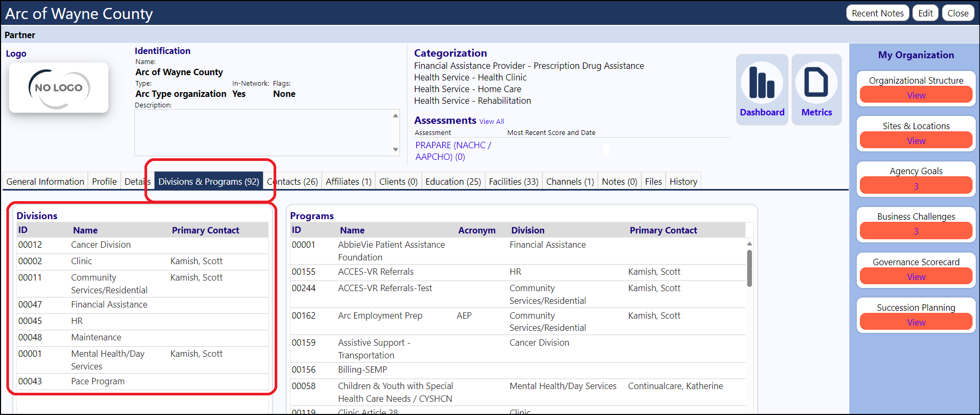Open the Affiliates (1) tab
Image resolution: width=980 pixels, height=415 pixels.
click(x=349, y=182)
